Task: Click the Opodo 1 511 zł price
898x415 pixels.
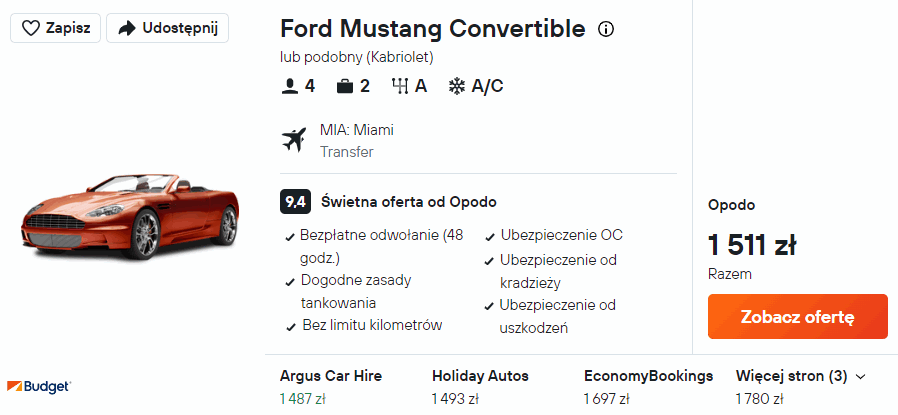Action: (x=751, y=244)
